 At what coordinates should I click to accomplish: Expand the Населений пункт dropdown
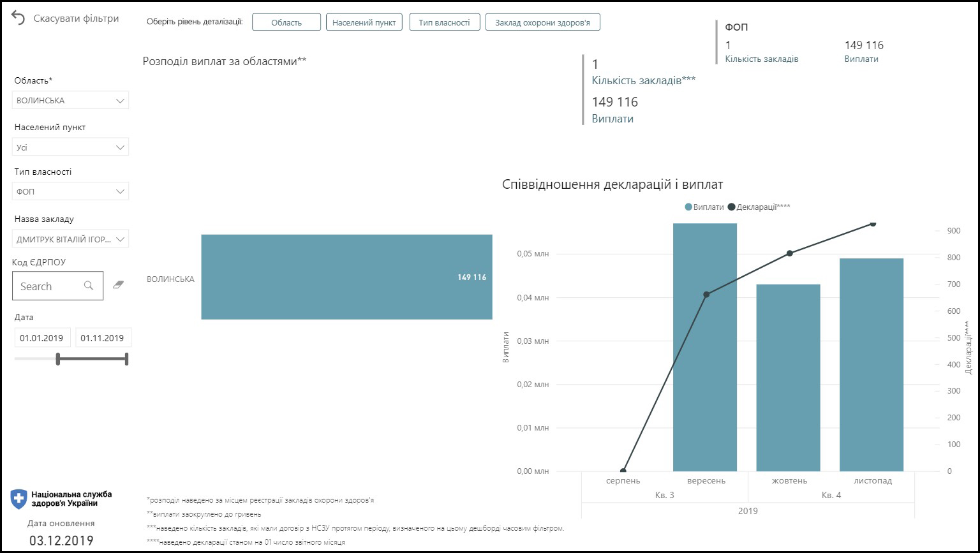point(71,147)
